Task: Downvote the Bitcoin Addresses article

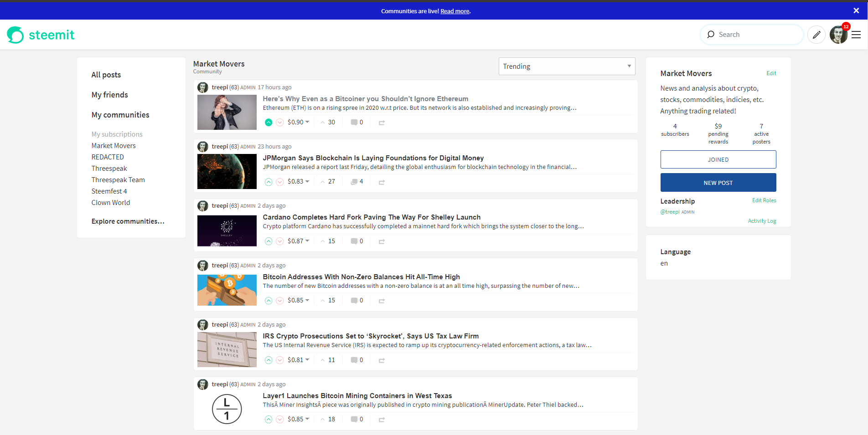Action: tap(279, 300)
